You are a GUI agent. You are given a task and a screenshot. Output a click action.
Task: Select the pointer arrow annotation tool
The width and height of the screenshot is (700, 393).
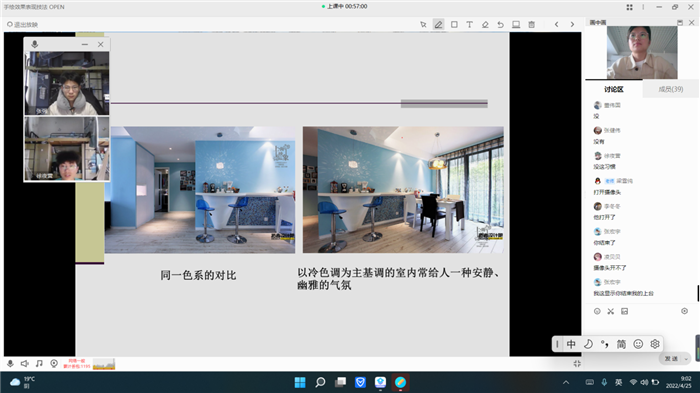pyautogui.click(x=423, y=25)
